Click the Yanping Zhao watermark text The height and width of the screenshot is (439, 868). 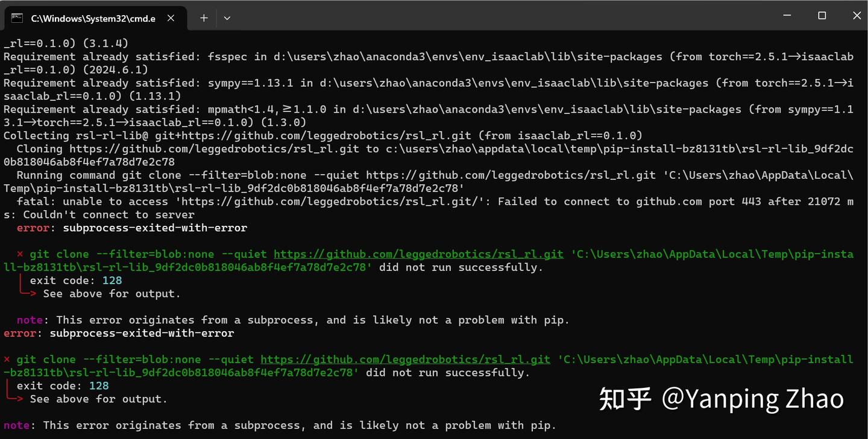pos(753,397)
